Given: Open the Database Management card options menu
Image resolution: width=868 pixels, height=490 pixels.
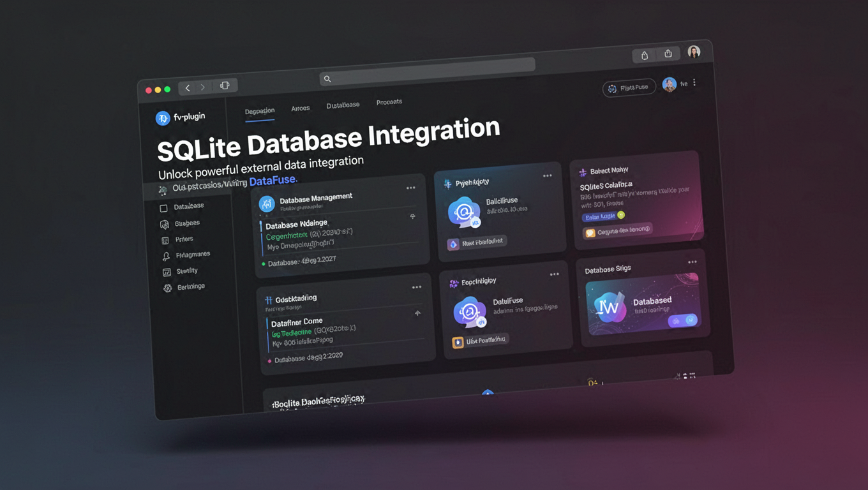Looking at the screenshot, I should click(x=411, y=188).
